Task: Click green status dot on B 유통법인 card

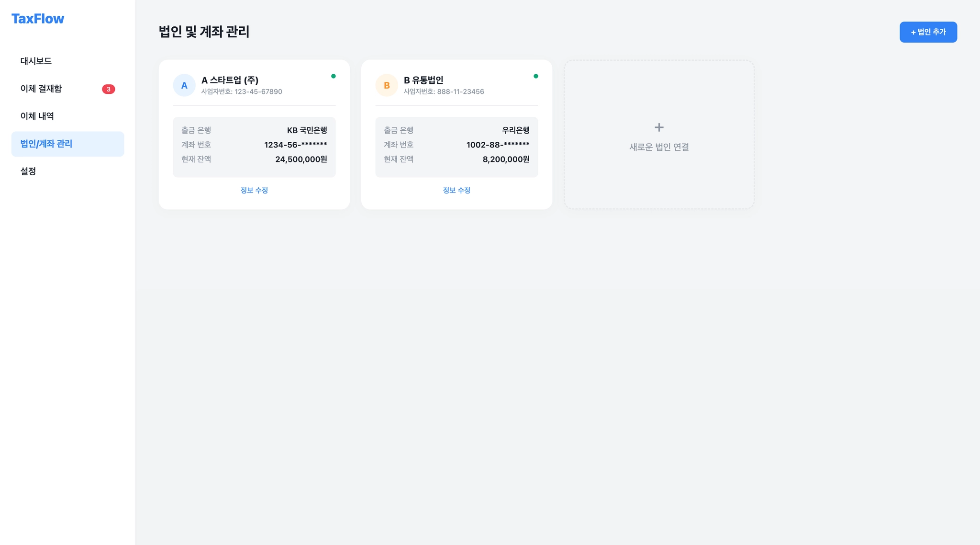Action: coord(536,76)
